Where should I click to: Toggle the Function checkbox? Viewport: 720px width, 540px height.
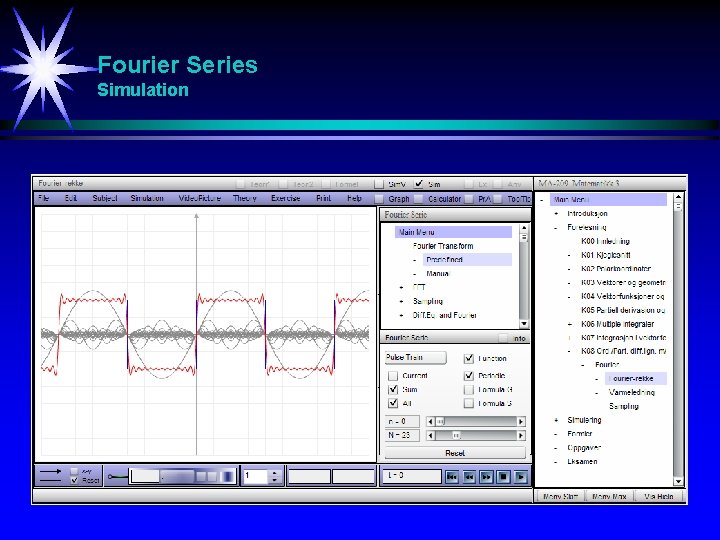469,358
